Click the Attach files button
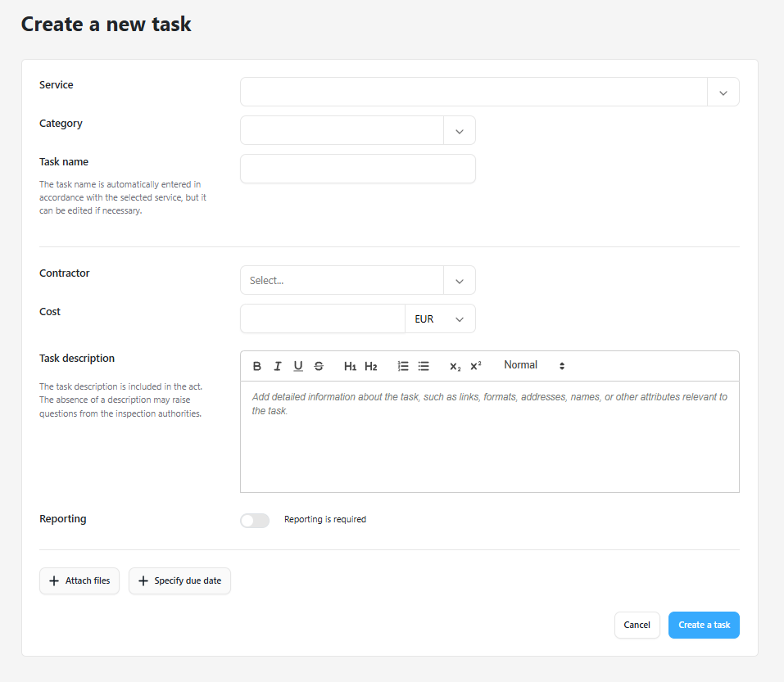The image size is (784, 682). (x=79, y=580)
